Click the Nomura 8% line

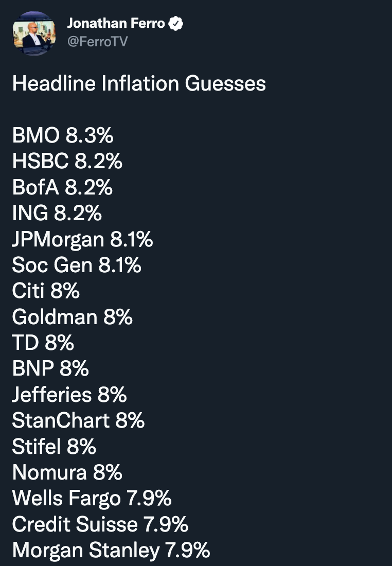[x=67, y=472]
